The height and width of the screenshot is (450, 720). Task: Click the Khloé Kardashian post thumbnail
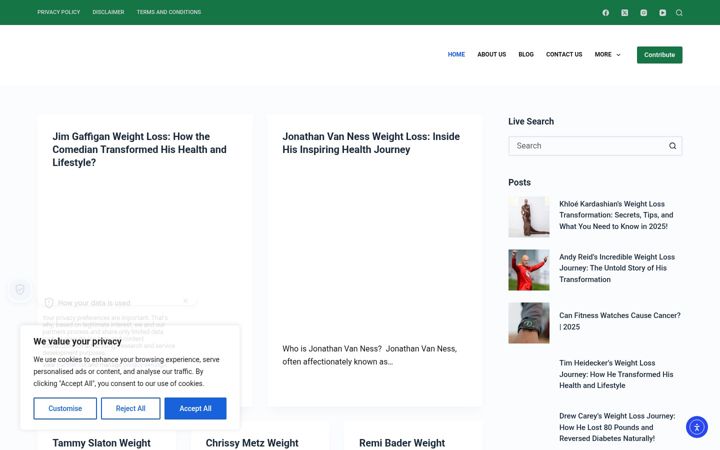pyautogui.click(x=529, y=217)
